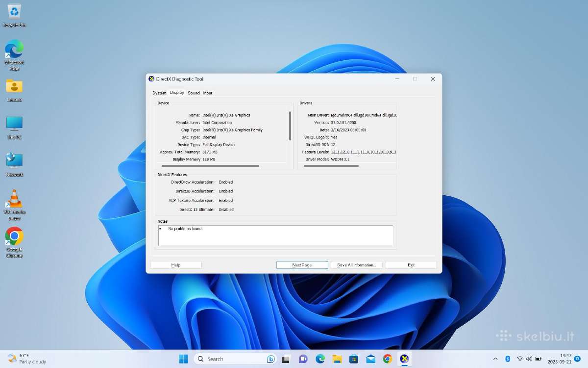Screen dimensions: 588x368
Task: Close the DirectX Diagnostic Tool window
Action: pyautogui.click(x=433, y=79)
